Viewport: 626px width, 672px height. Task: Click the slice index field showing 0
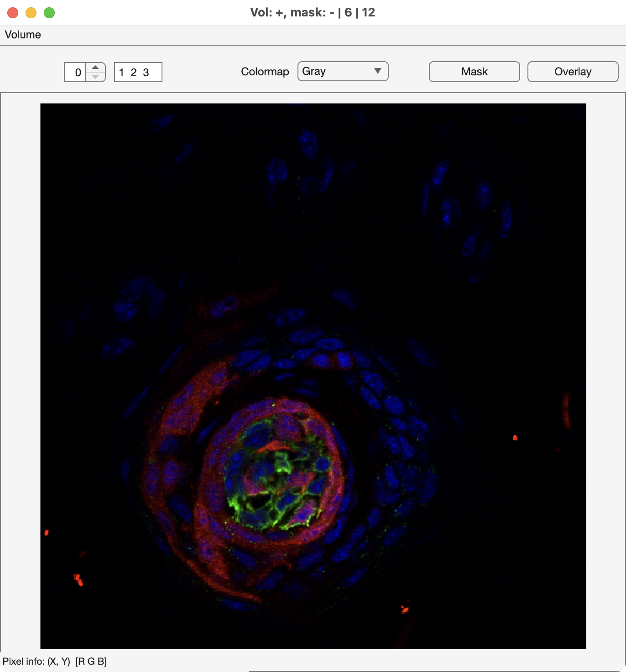tap(75, 72)
